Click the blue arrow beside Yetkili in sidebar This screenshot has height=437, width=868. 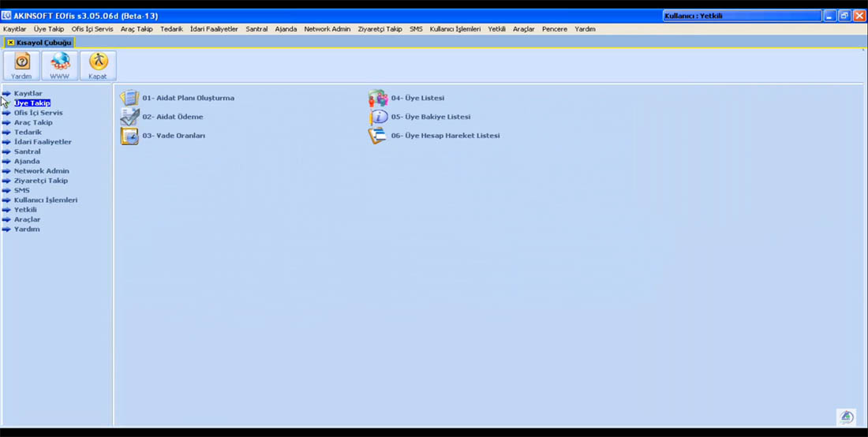(x=6, y=210)
